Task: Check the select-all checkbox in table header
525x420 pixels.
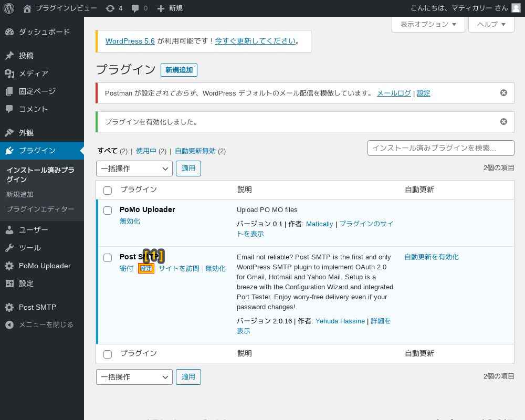Action: 108,190
